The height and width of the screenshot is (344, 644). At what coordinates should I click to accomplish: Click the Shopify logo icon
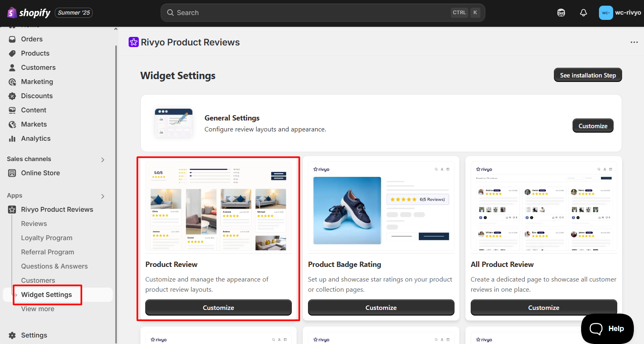[x=12, y=13]
